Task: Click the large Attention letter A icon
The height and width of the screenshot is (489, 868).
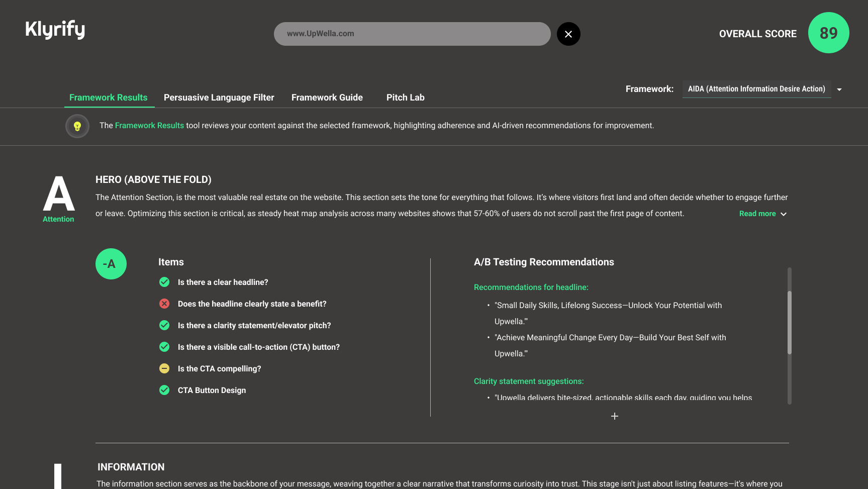Action: (59, 193)
